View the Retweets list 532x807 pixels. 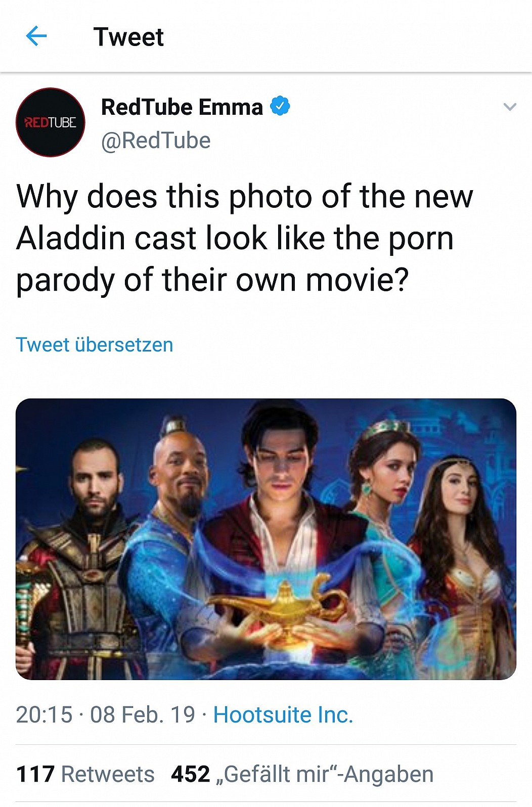(107, 774)
